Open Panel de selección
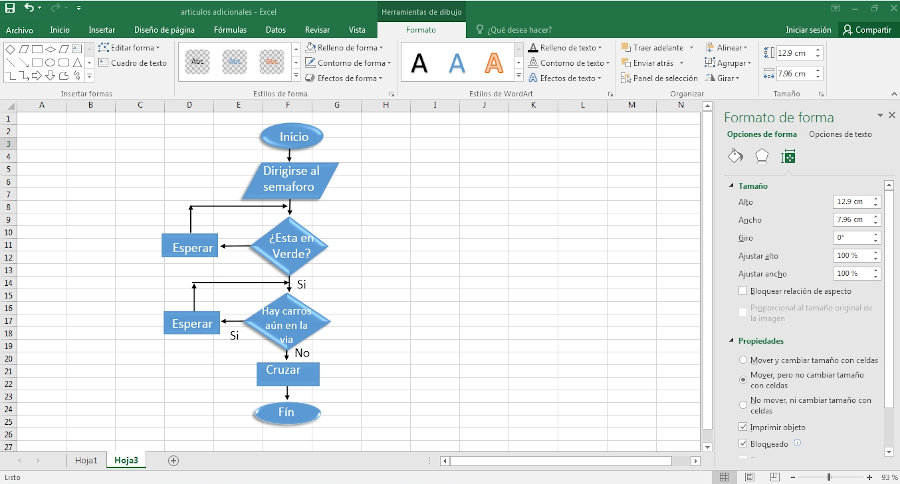900x484 pixels. click(659, 78)
